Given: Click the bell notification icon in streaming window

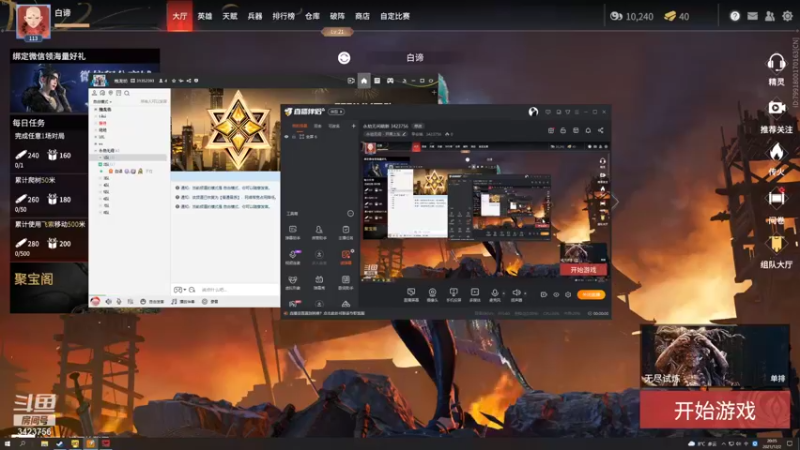Looking at the screenshot, I should click(588, 131).
